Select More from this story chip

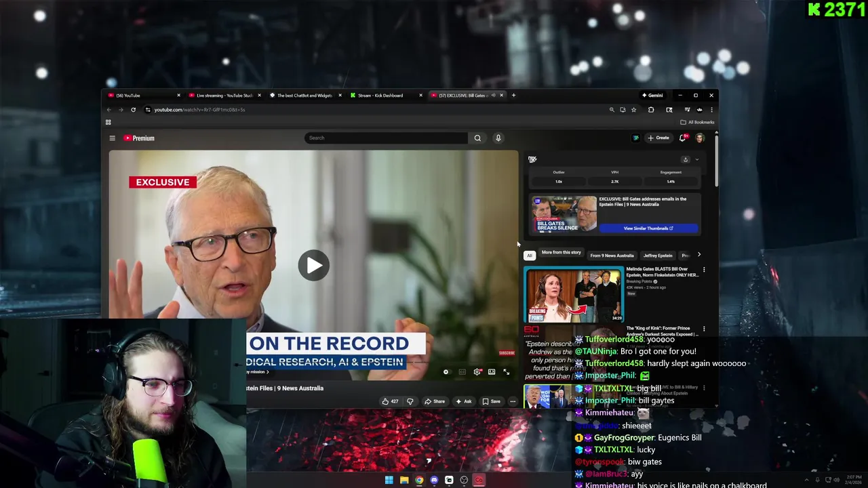[x=561, y=253]
